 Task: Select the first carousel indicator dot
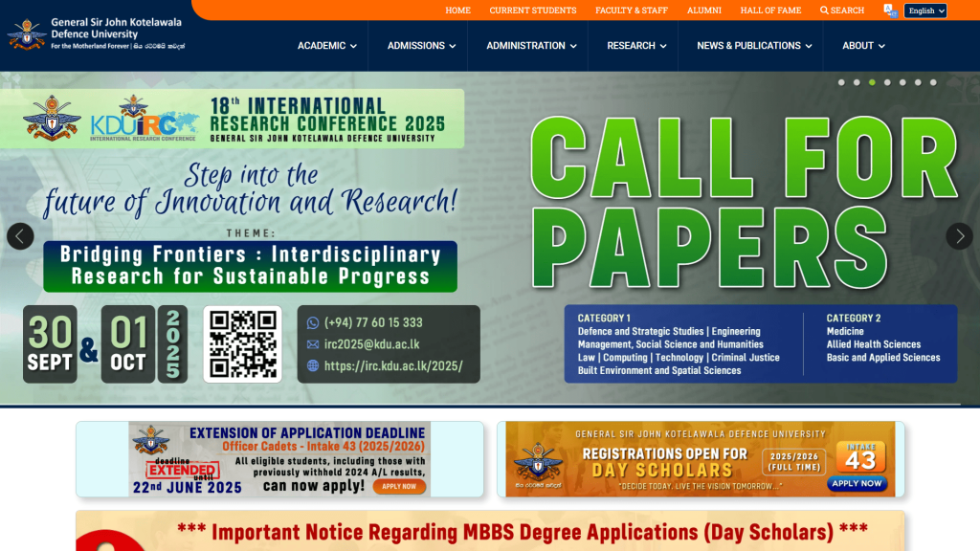tap(841, 82)
